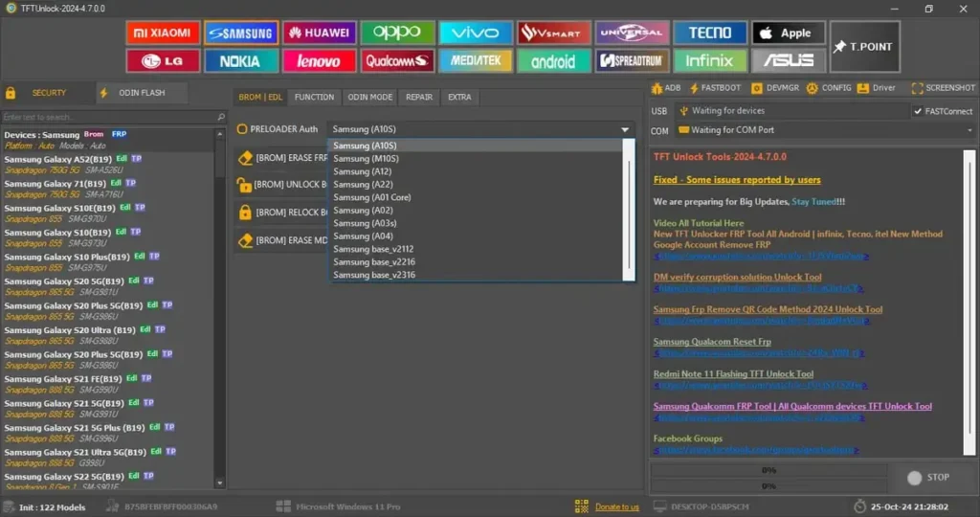This screenshot has width=980, height=517.
Task: Select the Vivo brand button
Action: coord(476,33)
